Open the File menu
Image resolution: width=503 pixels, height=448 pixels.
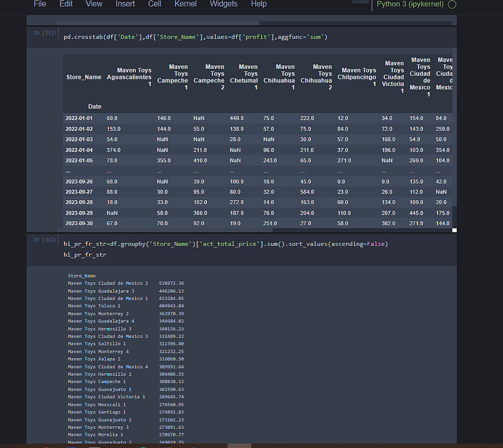[x=40, y=4]
